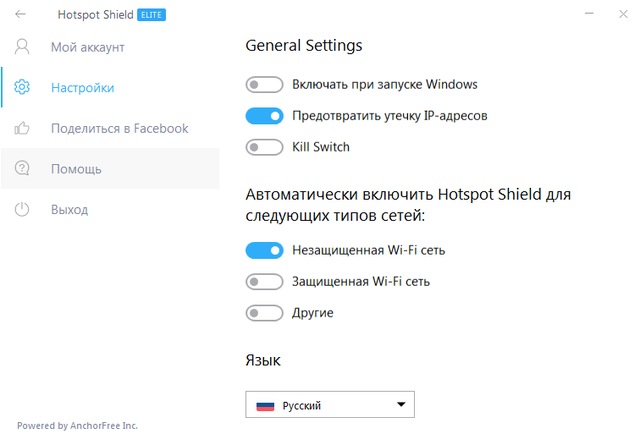640x445 pixels.
Task: Click the help question mark icon
Action: [x=22, y=169]
